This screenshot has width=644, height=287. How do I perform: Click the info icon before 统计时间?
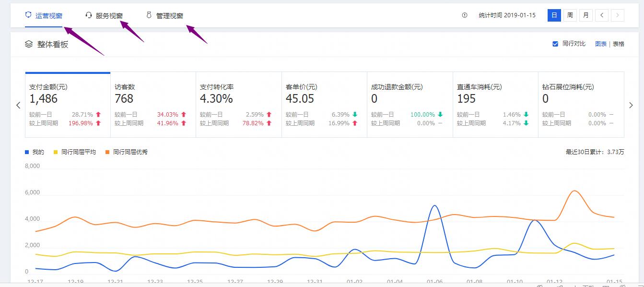click(x=464, y=15)
